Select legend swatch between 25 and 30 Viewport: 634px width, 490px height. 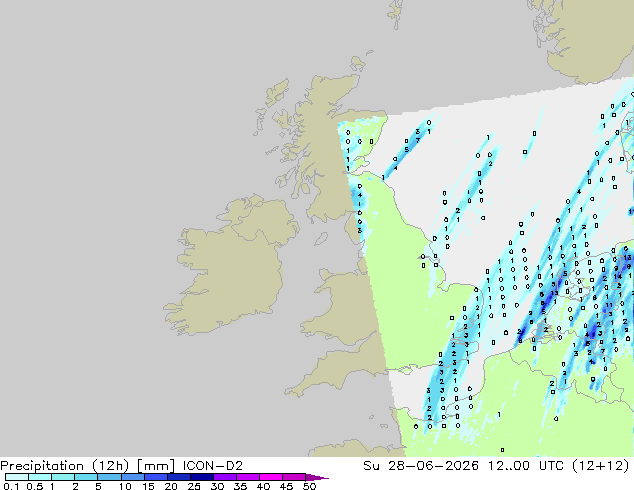[x=201, y=477]
